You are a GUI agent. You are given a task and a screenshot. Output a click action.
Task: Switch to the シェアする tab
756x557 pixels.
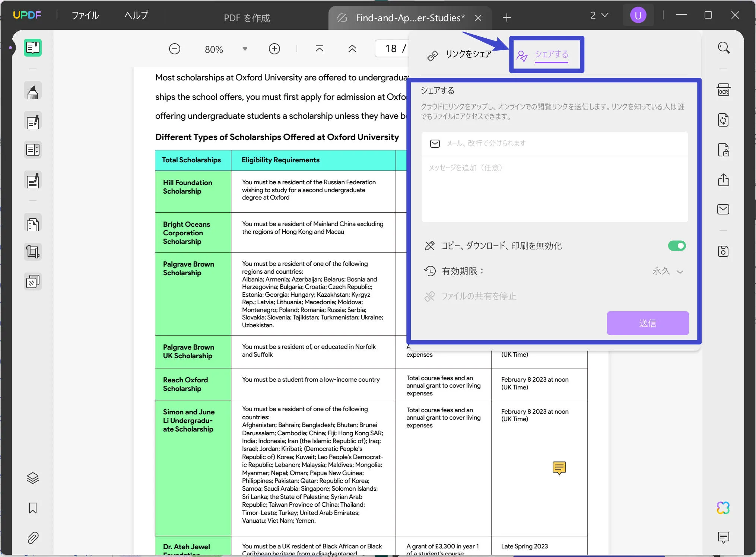tap(543, 55)
